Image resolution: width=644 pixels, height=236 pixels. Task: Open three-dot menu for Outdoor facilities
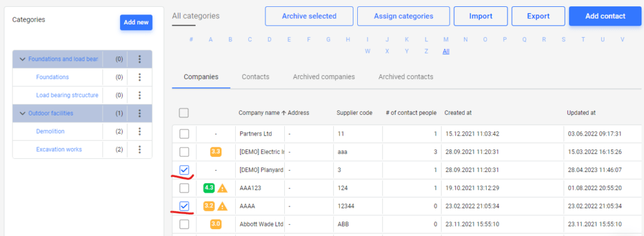pyautogui.click(x=140, y=113)
